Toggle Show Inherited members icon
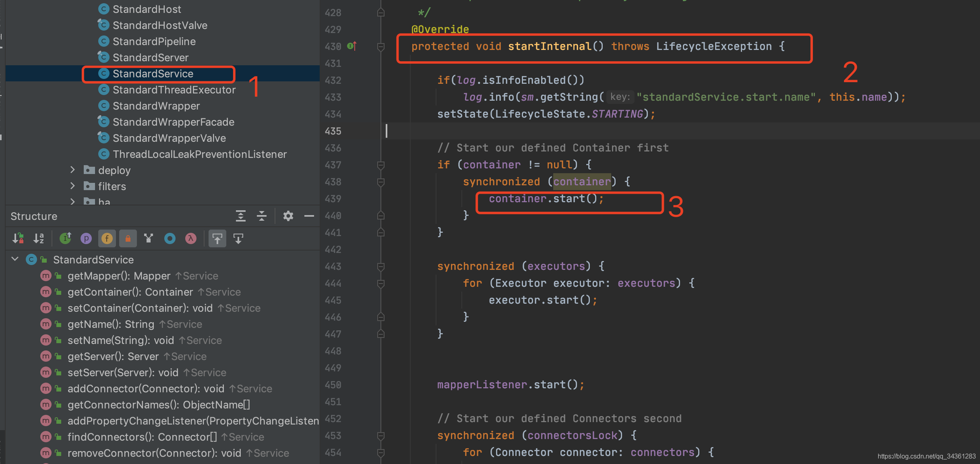The height and width of the screenshot is (464, 980). pyautogui.click(x=65, y=238)
